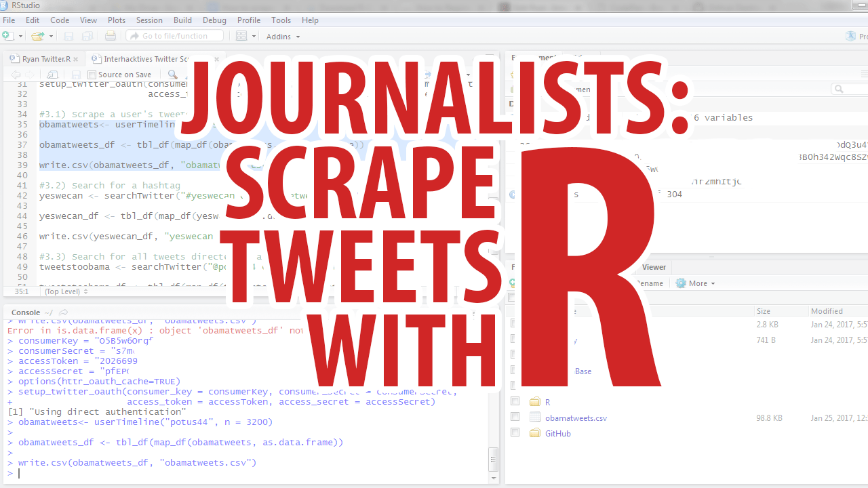
Task: Check the box for the 741 B file
Action: [515, 340]
